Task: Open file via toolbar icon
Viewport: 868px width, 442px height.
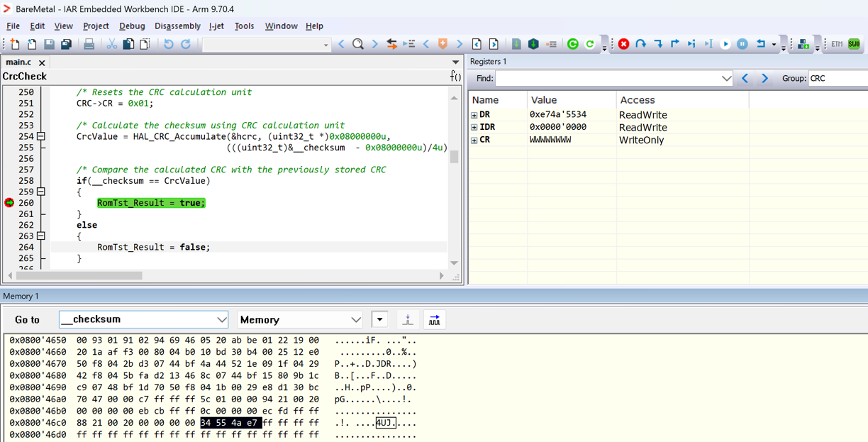Action: (32, 44)
